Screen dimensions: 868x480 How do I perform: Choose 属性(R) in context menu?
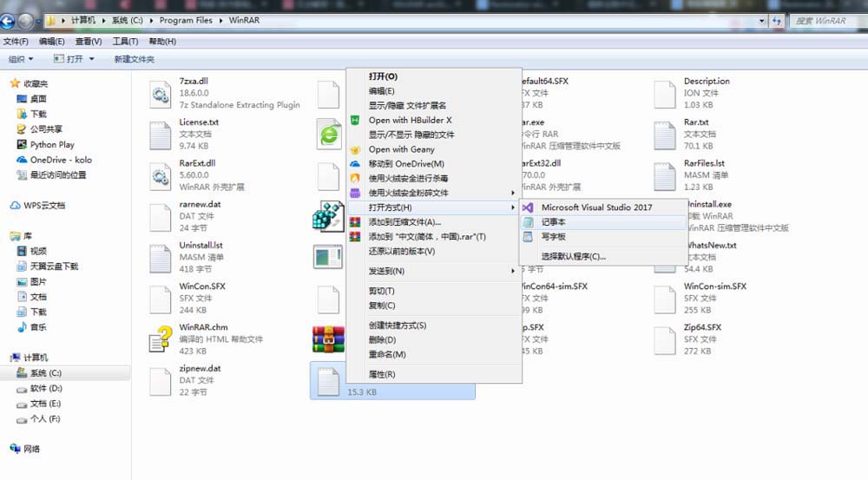[435, 374]
